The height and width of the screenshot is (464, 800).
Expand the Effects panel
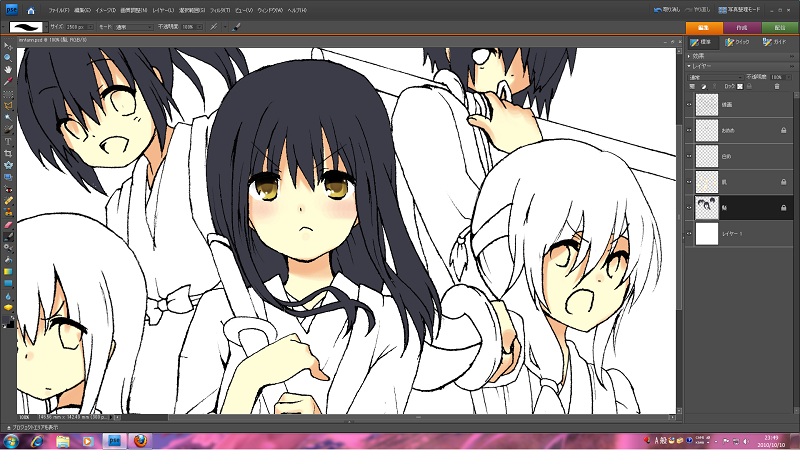[690, 56]
